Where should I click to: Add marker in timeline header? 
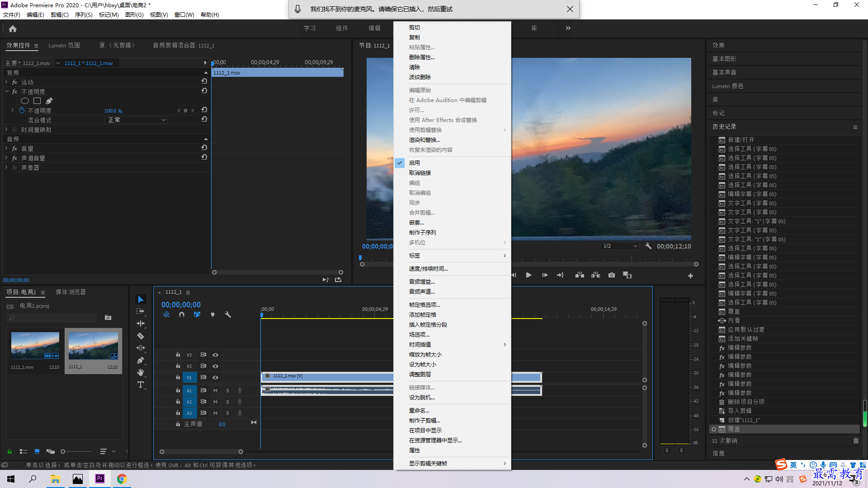pyautogui.click(x=212, y=314)
